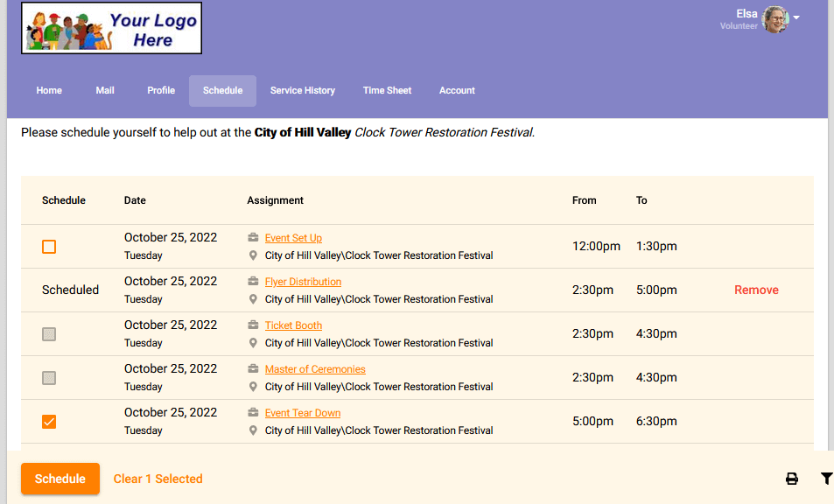Click the location pin under Flyer Distribution
Viewport: 834px width, 504px height.
coord(253,299)
